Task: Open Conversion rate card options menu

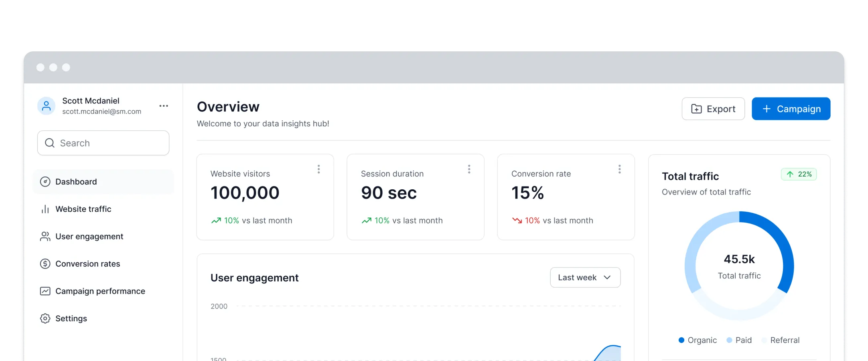Action: click(x=620, y=169)
